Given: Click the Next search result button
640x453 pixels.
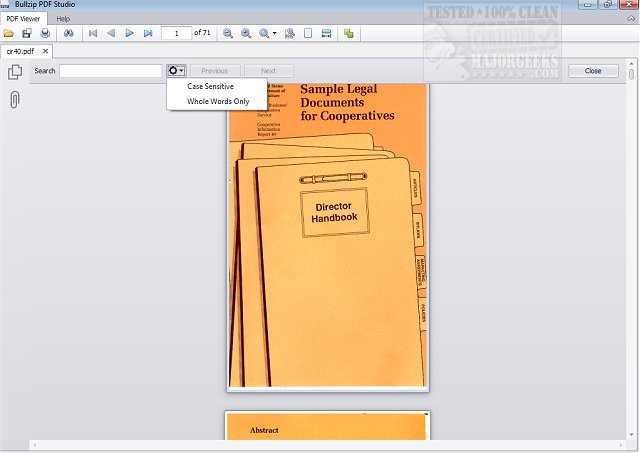Looking at the screenshot, I should 269,71.
